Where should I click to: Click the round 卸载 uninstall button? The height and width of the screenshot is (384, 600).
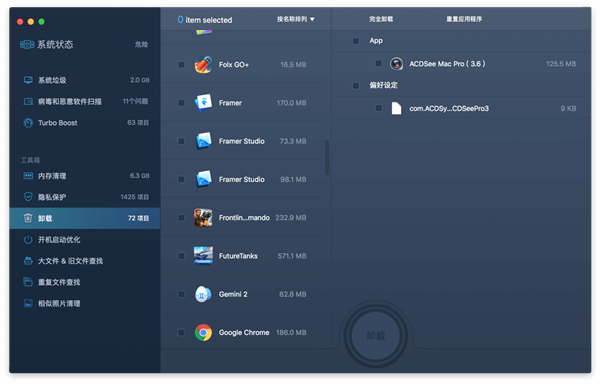(375, 336)
